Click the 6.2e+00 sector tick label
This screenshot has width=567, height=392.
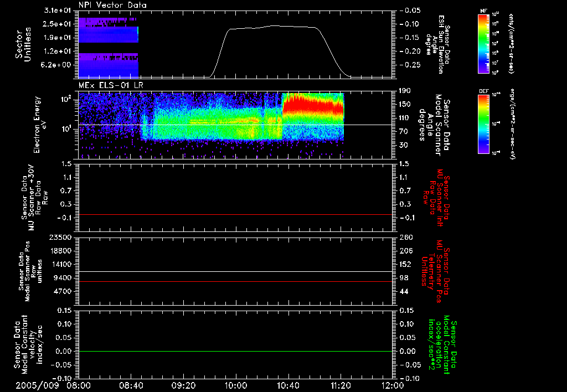click(x=57, y=65)
